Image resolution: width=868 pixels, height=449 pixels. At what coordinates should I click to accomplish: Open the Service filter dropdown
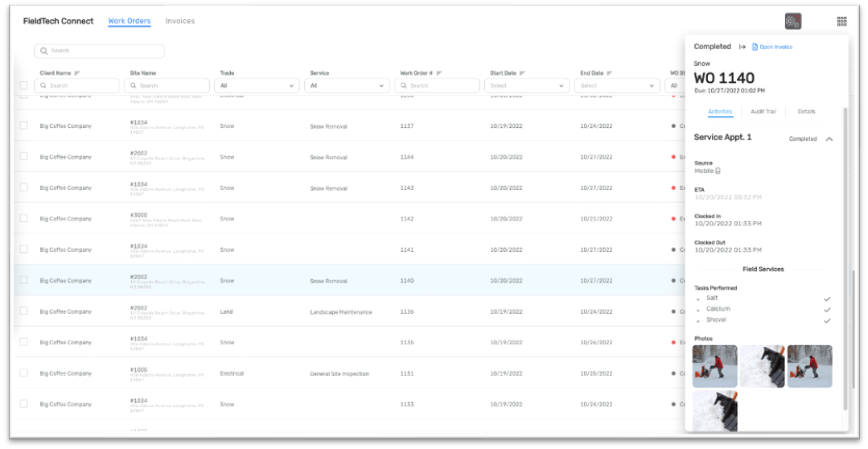tap(347, 86)
